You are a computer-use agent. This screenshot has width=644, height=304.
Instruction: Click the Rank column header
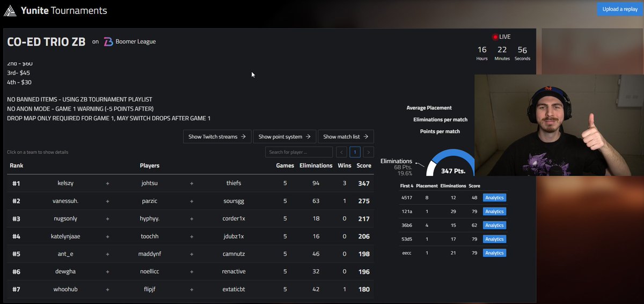coord(16,166)
